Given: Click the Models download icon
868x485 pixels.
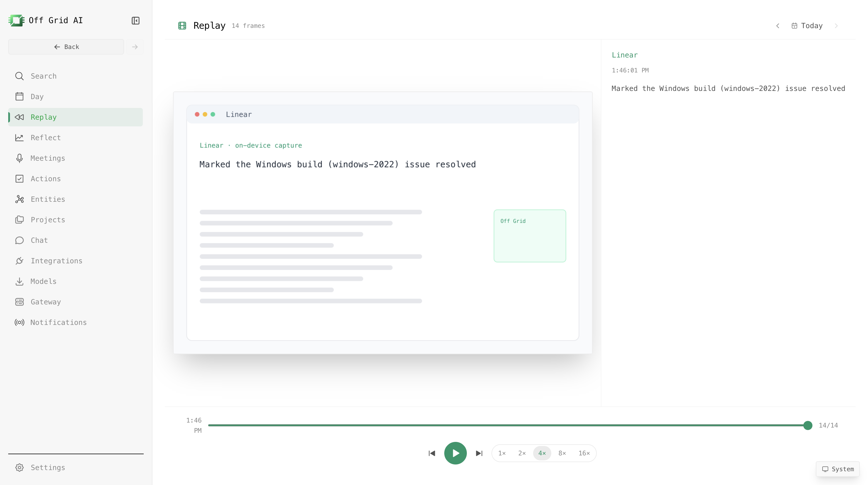Looking at the screenshot, I should tap(20, 282).
